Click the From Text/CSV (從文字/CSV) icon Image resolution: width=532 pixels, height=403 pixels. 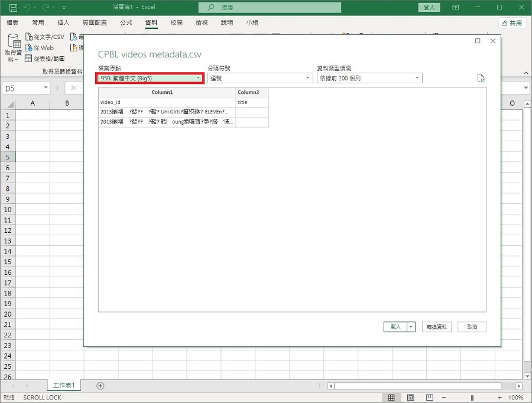pyautogui.click(x=29, y=37)
